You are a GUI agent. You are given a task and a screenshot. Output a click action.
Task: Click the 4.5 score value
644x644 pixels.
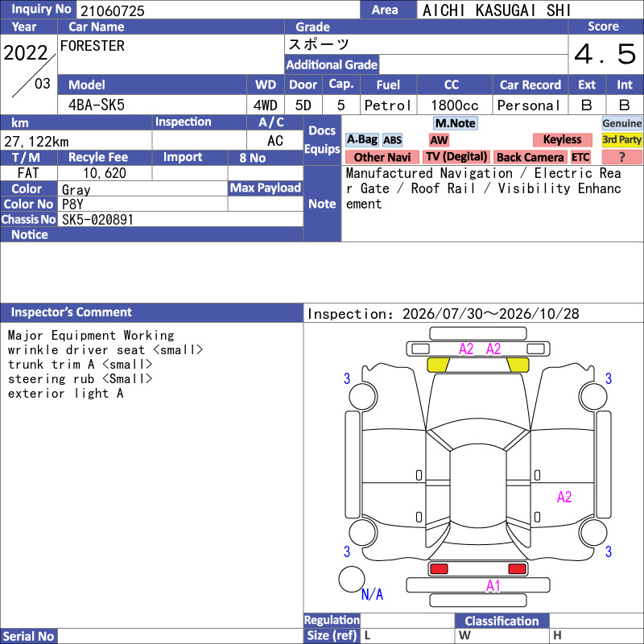click(x=605, y=54)
